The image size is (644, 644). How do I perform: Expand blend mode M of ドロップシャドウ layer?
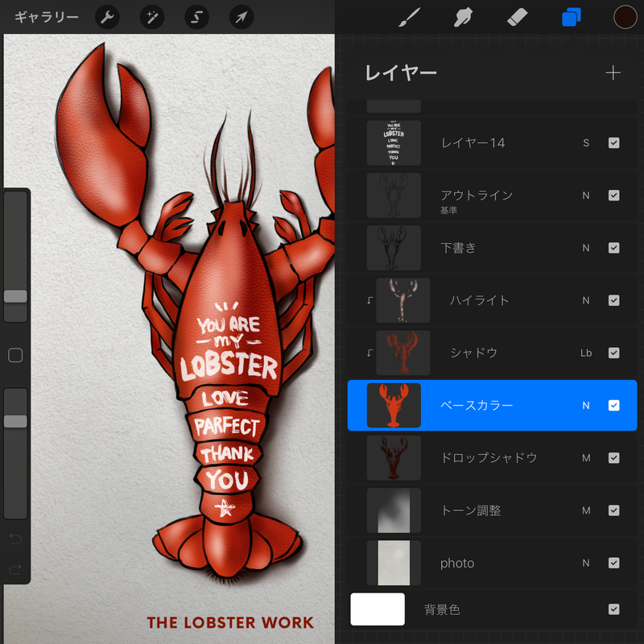586,458
